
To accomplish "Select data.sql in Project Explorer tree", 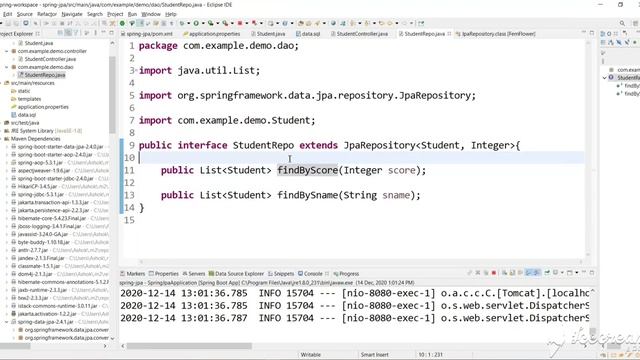I will coord(27,115).
